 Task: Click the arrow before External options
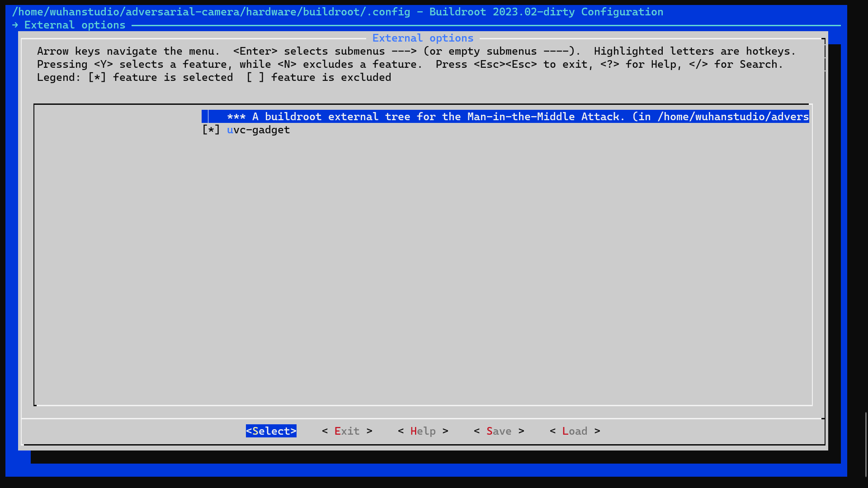[16, 25]
